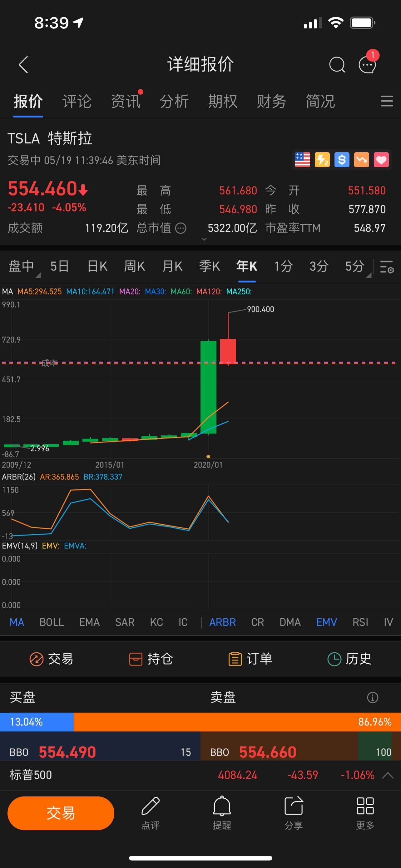Toggle the IC indicator

[183, 622]
